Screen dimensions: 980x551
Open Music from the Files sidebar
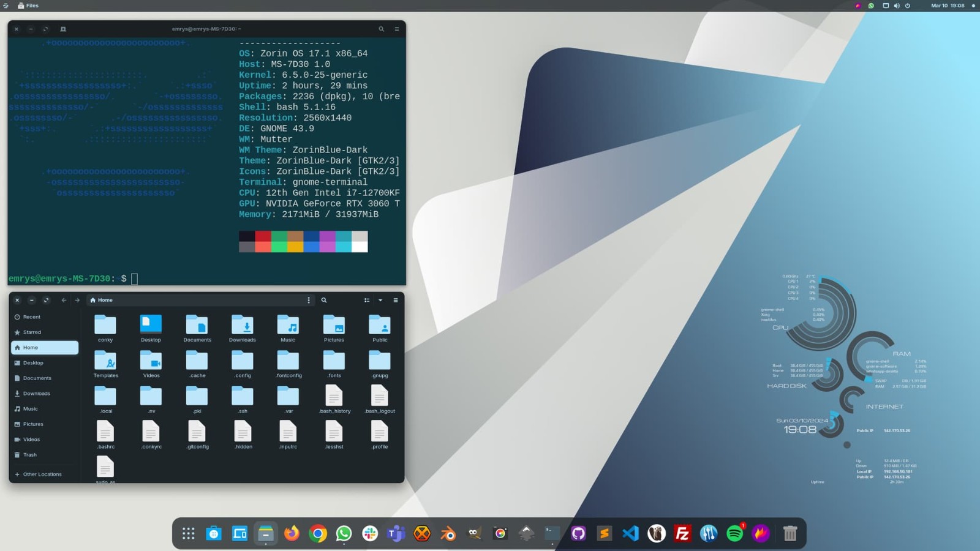pos(45,409)
